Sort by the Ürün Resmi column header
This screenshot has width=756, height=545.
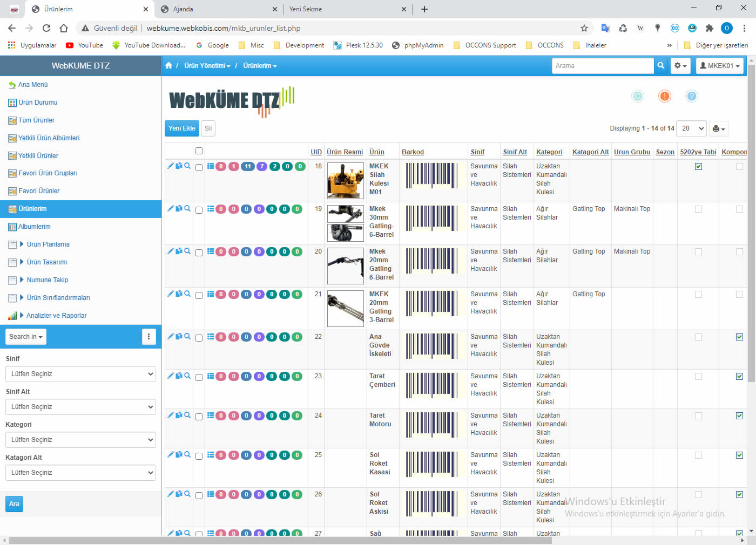point(345,152)
